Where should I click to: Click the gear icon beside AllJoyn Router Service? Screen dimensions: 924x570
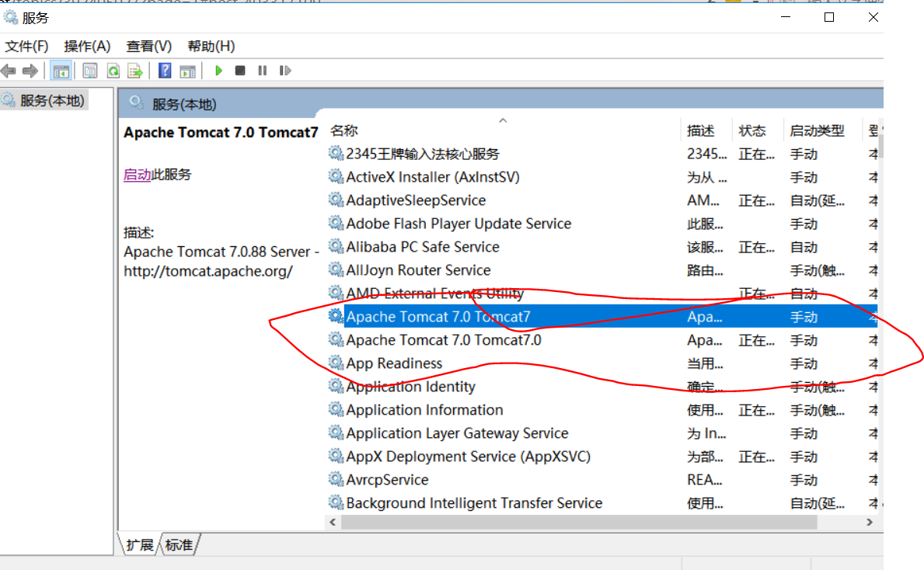(x=336, y=269)
